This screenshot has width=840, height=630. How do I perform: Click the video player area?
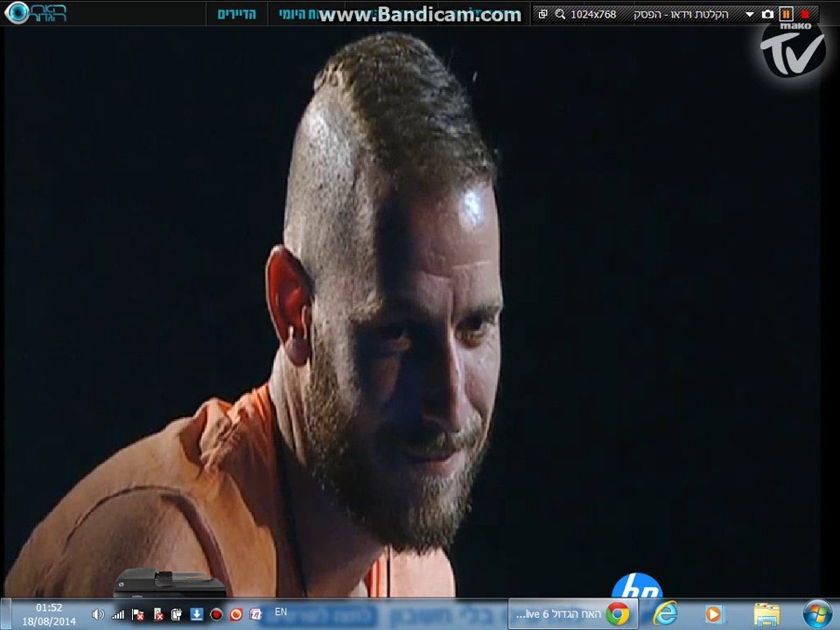411,311
